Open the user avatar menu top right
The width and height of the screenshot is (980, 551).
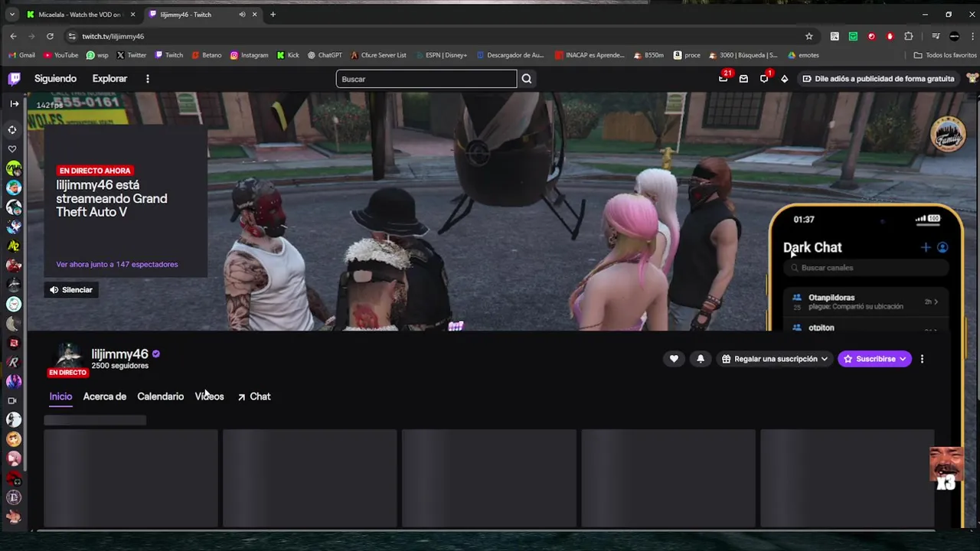[972, 79]
